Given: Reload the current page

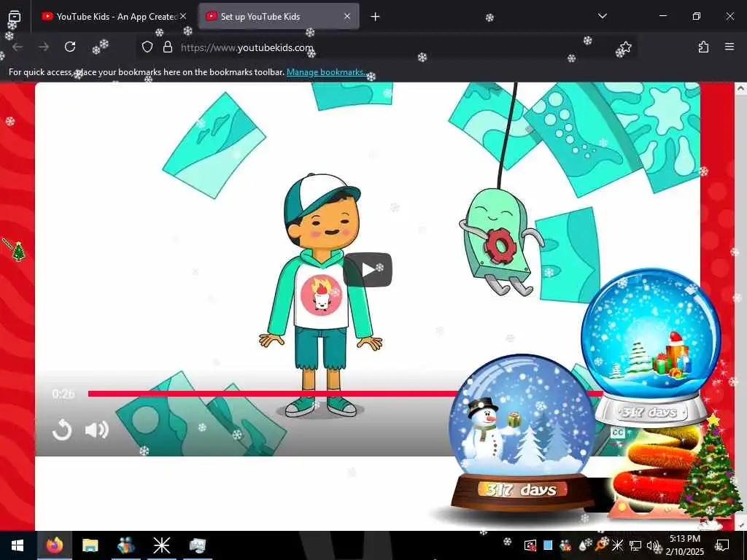Looking at the screenshot, I should tap(70, 47).
